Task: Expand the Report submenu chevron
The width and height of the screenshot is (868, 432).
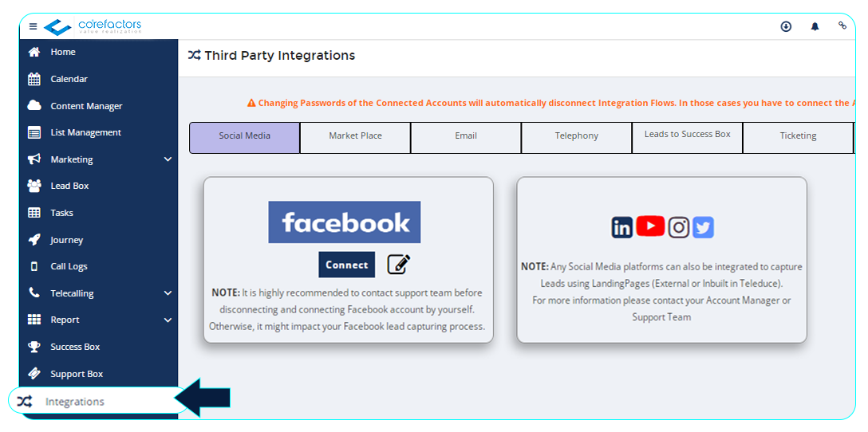Action: (168, 320)
